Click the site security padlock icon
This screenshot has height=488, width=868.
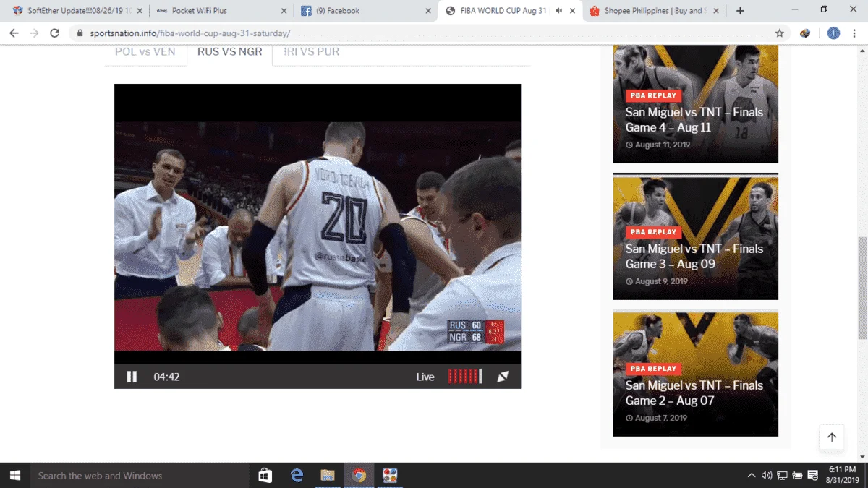point(80,33)
